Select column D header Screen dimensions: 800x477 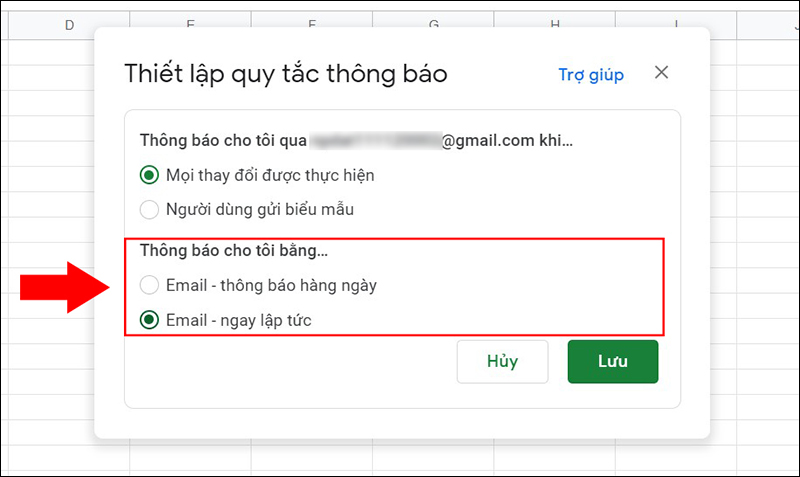click(69, 24)
